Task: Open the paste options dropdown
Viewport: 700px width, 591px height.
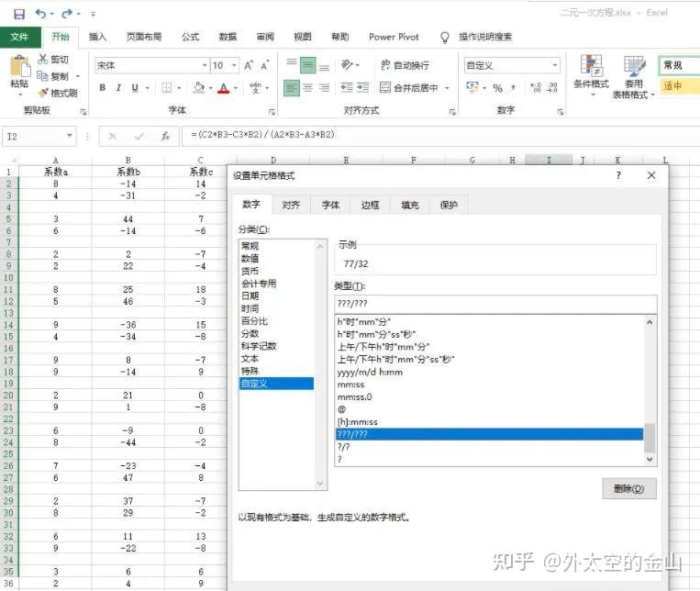Action: (20, 95)
